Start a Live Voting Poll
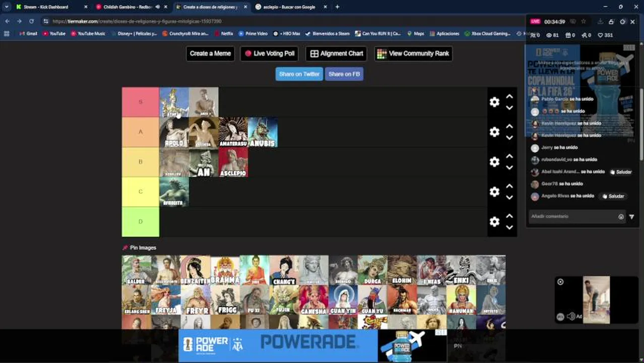Screen dimensions: 644x363 [270, 53]
